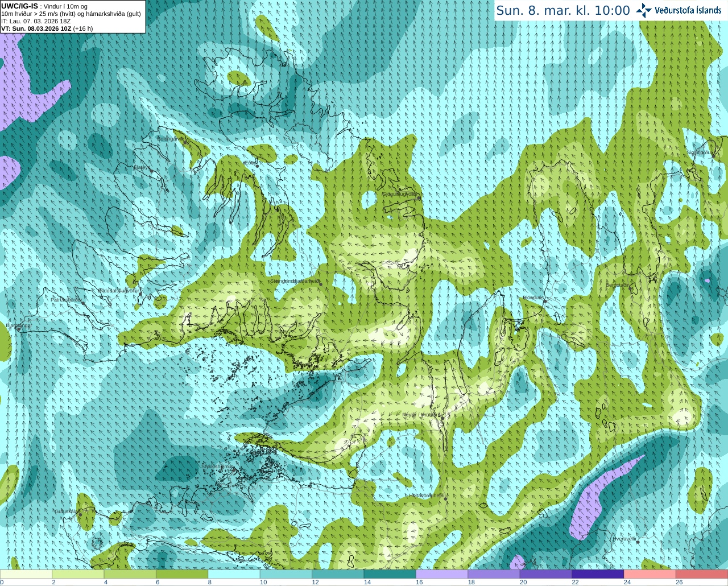Click the Siglufjörður station label
728x586 pixels.
click(700, 152)
